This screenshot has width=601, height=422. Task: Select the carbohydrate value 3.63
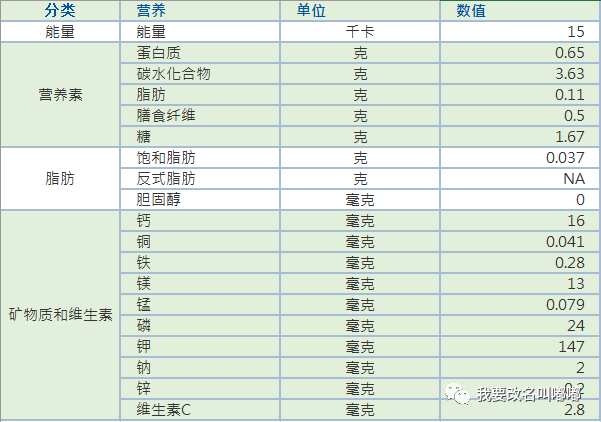coord(520,74)
